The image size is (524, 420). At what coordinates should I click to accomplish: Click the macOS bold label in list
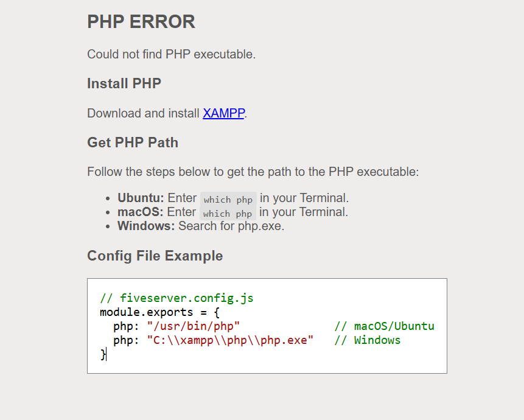[141, 212]
